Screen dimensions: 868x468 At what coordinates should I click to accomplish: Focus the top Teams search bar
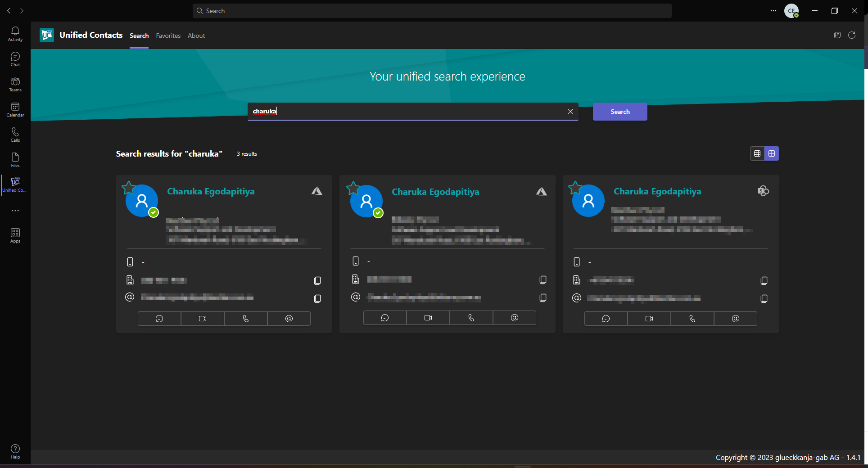pos(432,11)
